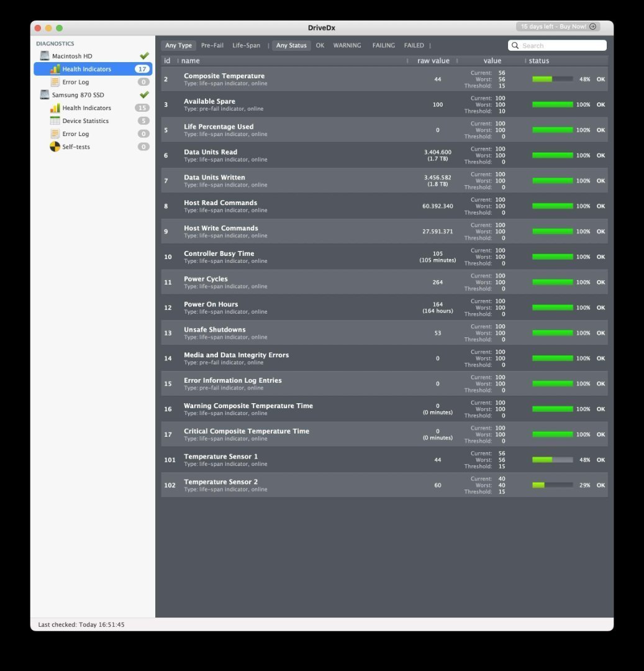Viewport: 644px width, 671px height.
Task: Sort by the id column header
Action: click(167, 61)
